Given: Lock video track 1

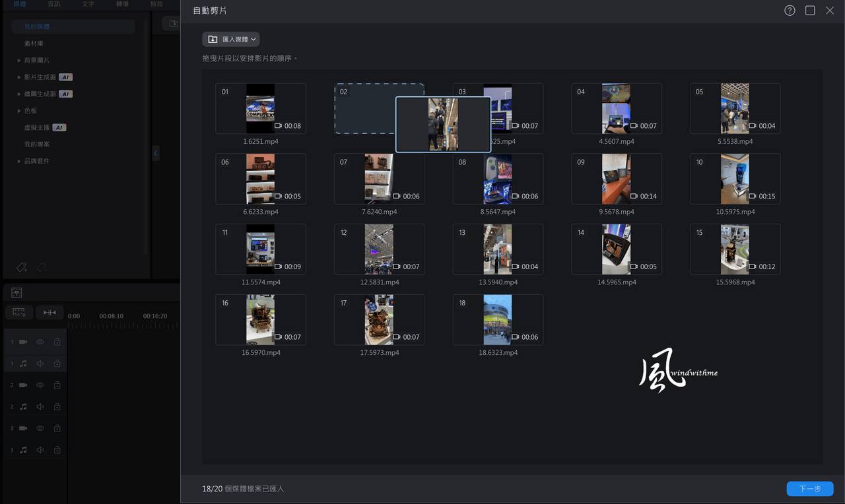Looking at the screenshot, I should (57, 342).
